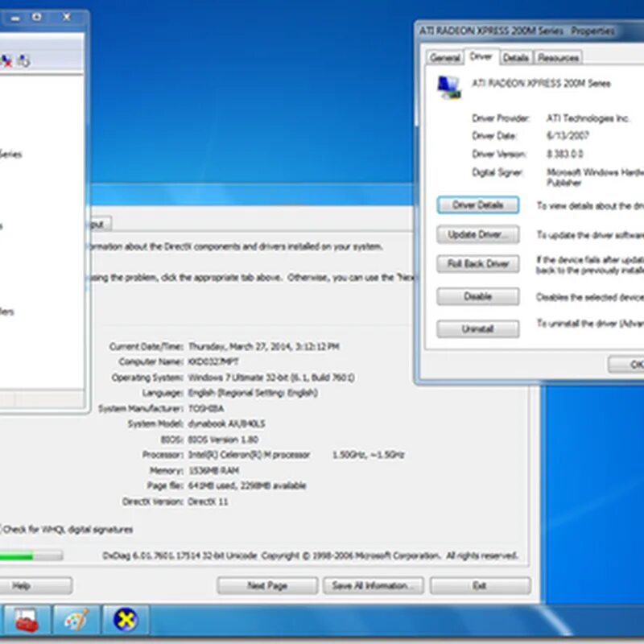Minimize the Device Manager window
Screen dimensions: 644x644
pos(15,18)
